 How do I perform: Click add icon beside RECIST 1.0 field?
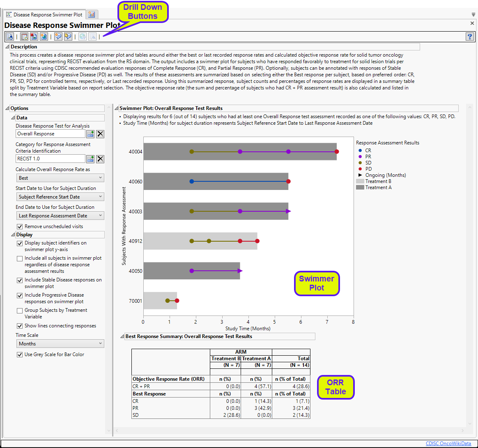click(x=90, y=159)
